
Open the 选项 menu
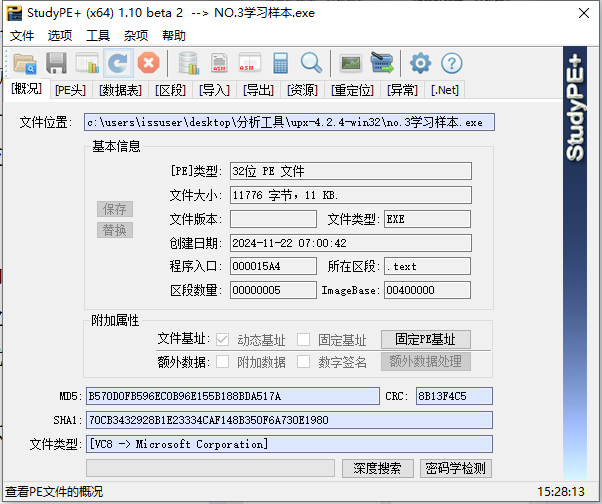point(60,36)
